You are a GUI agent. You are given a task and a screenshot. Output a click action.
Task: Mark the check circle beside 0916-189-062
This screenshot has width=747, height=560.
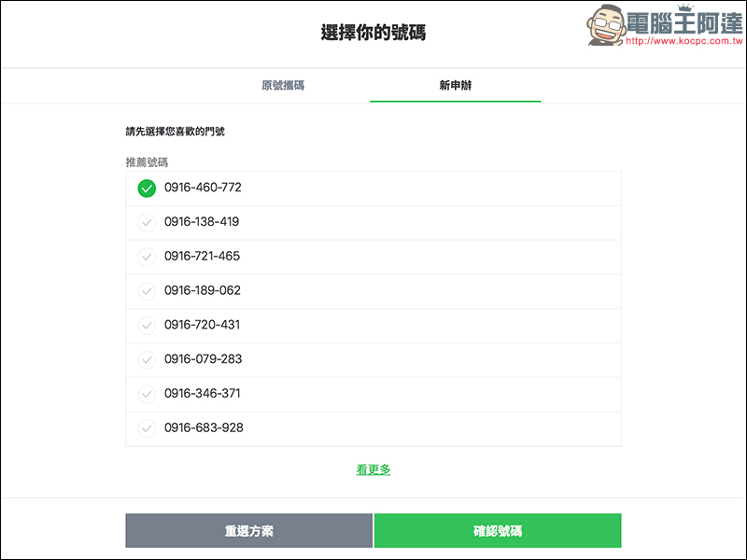(147, 291)
